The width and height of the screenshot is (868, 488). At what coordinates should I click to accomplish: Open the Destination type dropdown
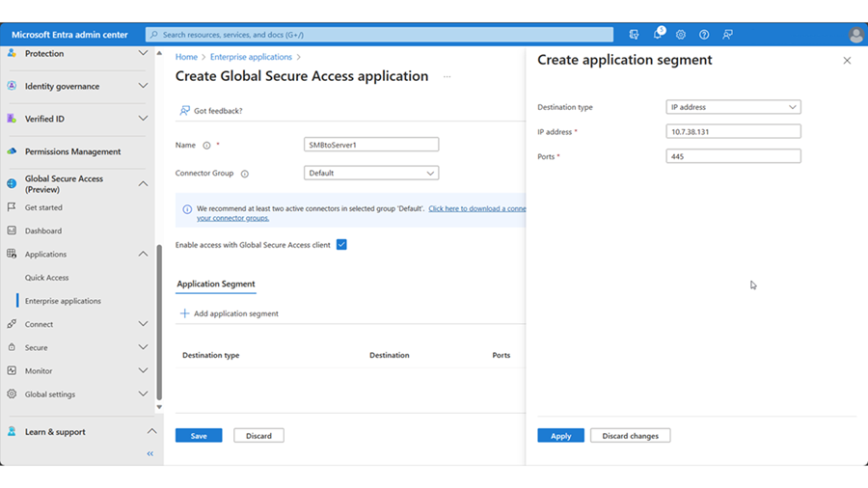point(733,107)
